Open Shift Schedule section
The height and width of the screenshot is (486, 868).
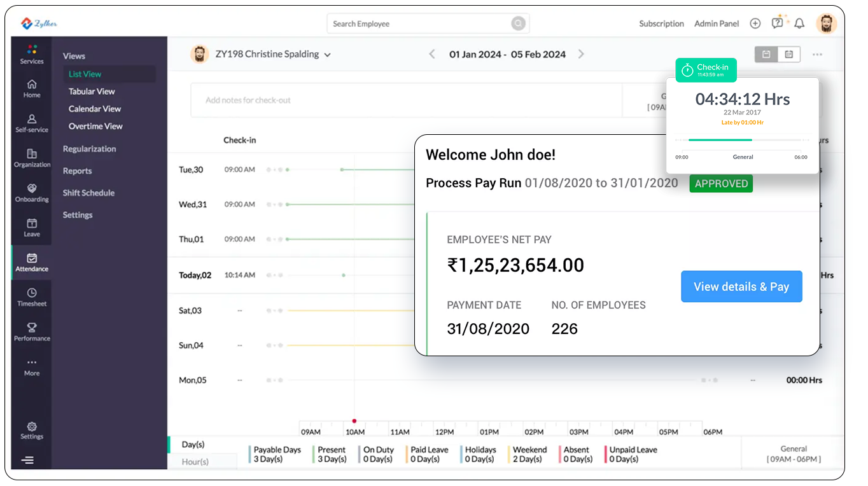click(88, 193)
